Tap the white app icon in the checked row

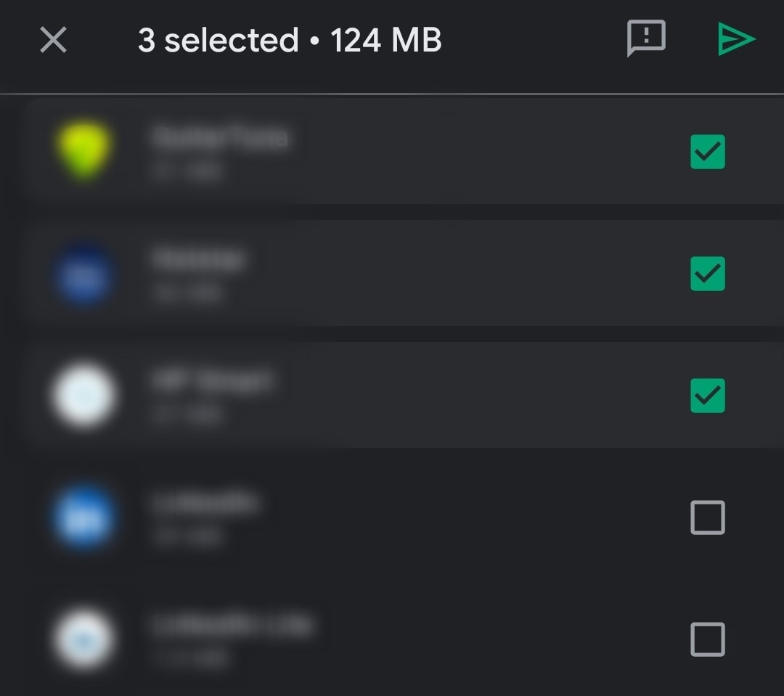(84, 396)
